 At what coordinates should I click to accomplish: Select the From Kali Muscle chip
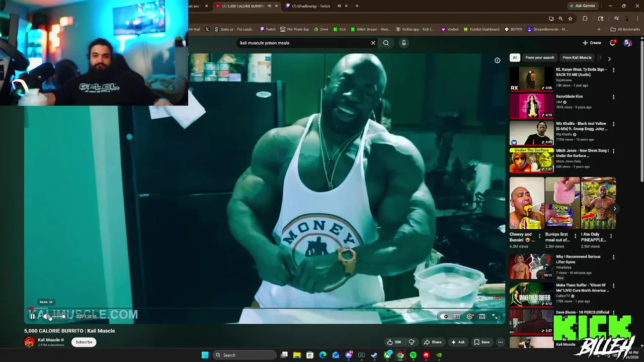(577, 57)
